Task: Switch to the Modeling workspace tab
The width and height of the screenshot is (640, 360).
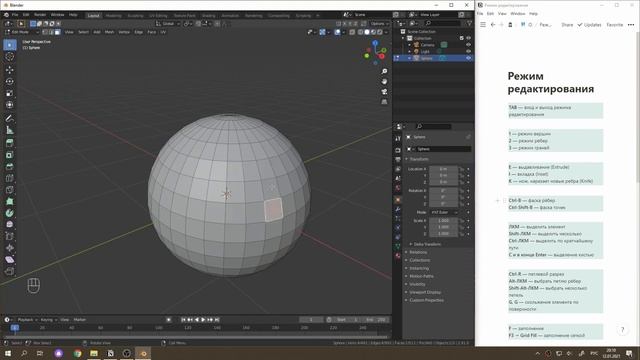Action: click(113, 16)
